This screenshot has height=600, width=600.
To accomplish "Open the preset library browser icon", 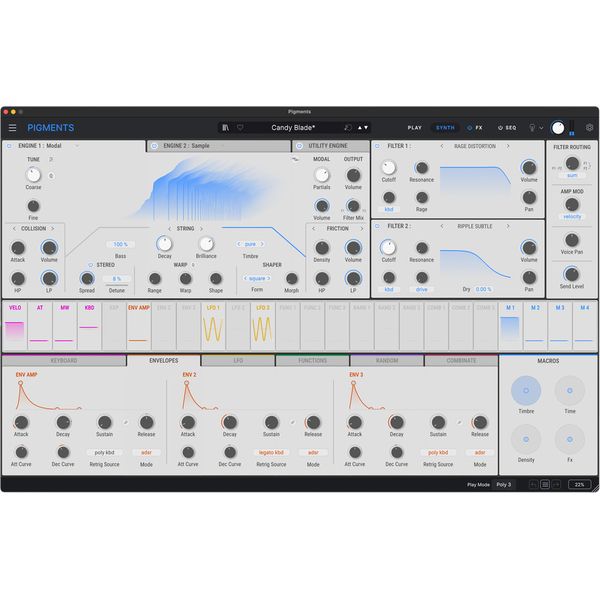I will click(x=226, y=128).
